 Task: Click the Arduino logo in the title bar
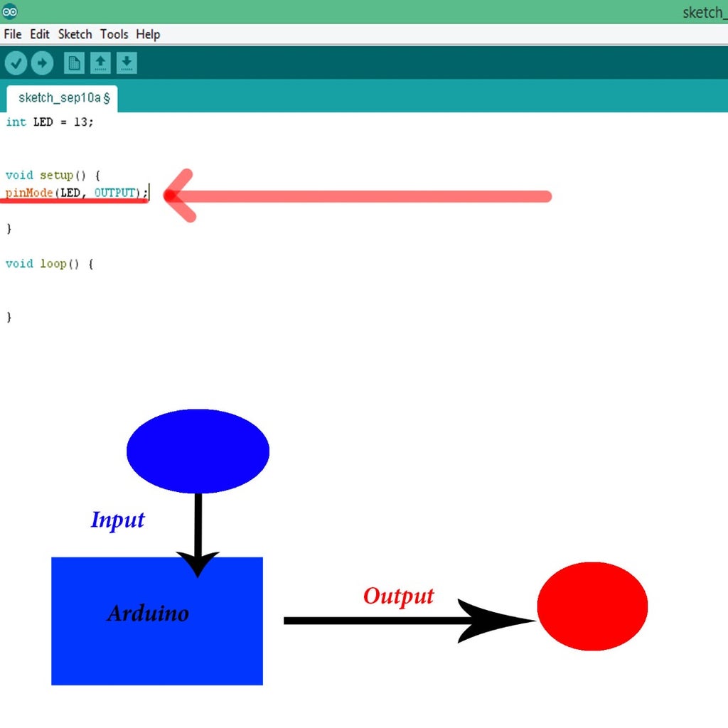[x=9, y=11]
